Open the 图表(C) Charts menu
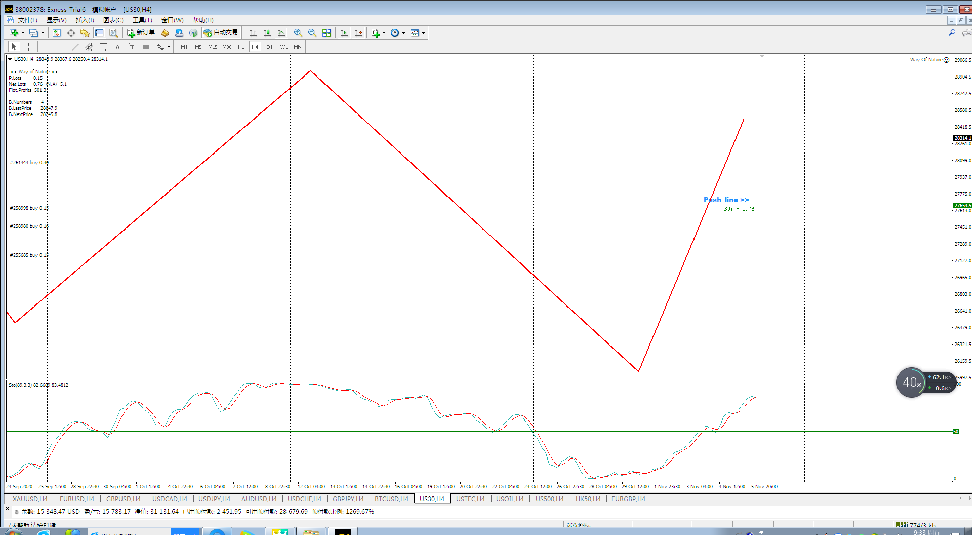The width and height of the screenshot is (980, 535). (x=113, y=20)
